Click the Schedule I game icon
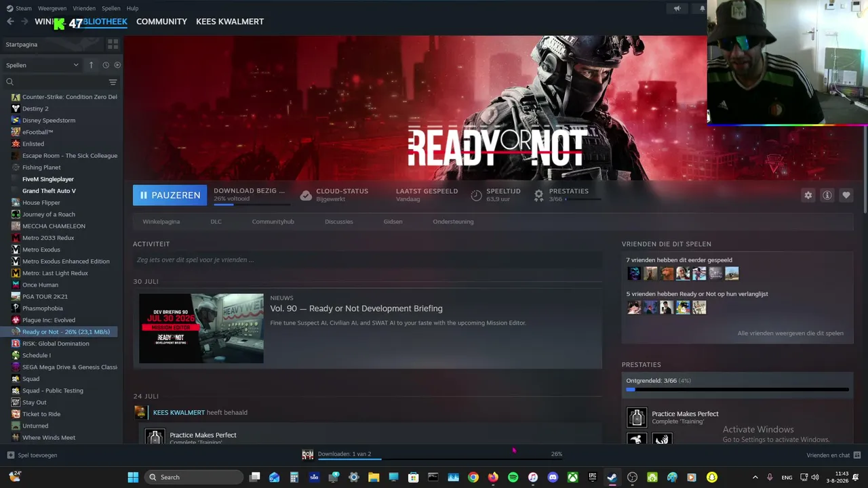Screen dimensions: 868x488 16,355
